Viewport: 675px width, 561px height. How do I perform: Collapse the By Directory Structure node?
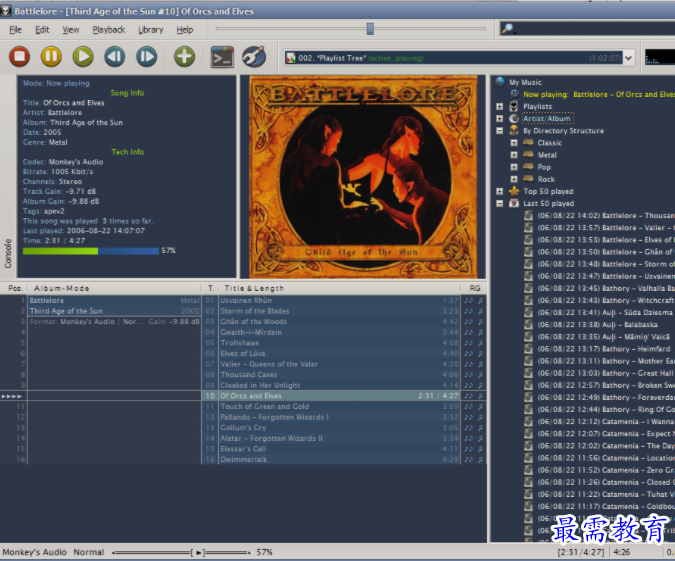(x=499, y=130)
